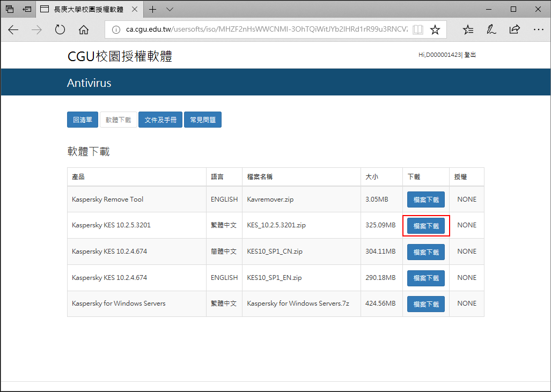Click the Add notes pen icon

click(491, 30)
